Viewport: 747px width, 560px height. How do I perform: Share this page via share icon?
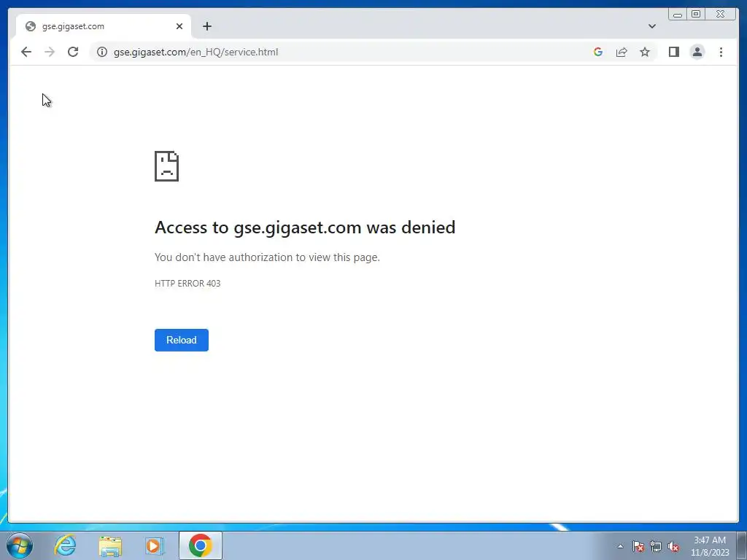click(622, 52)
